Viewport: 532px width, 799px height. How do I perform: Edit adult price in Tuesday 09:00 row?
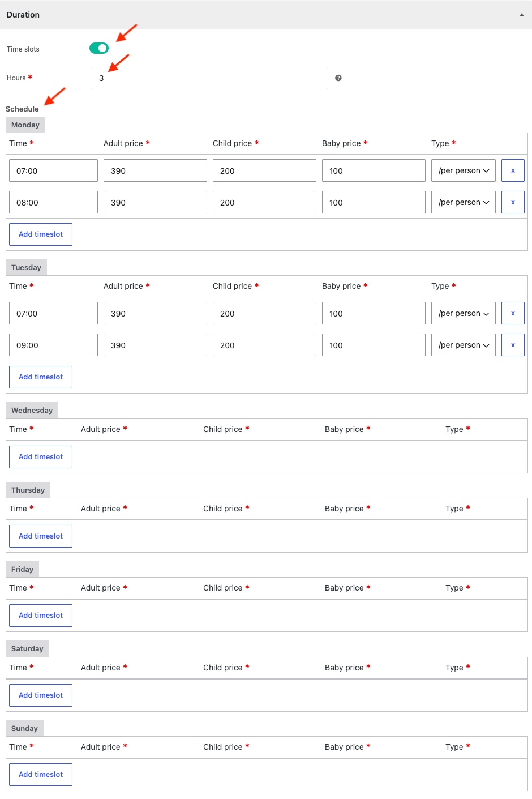[155, 345]
